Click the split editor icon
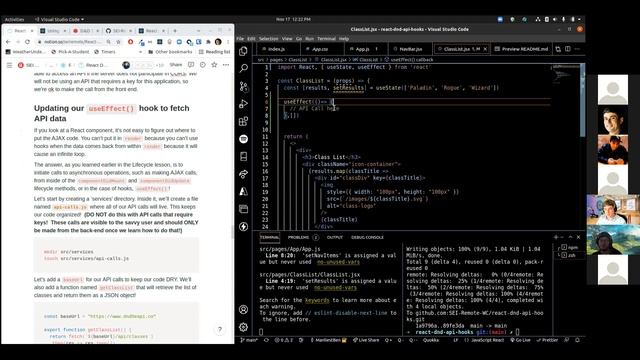Viewport: 640px width, 360px height. point(568,49)
